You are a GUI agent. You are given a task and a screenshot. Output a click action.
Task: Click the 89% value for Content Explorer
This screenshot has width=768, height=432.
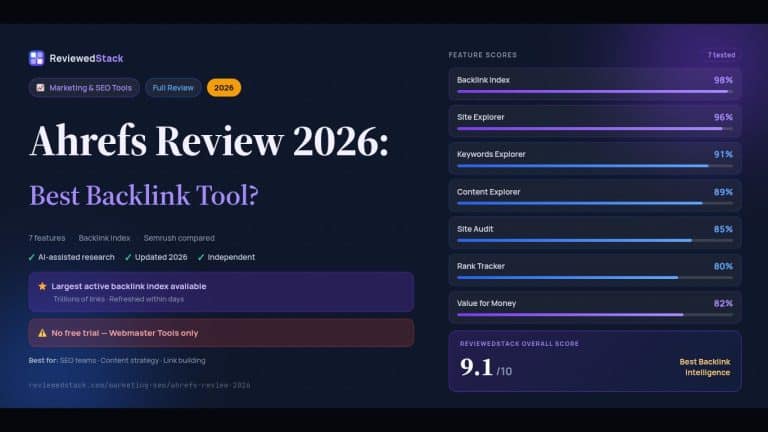pos(723,192)
